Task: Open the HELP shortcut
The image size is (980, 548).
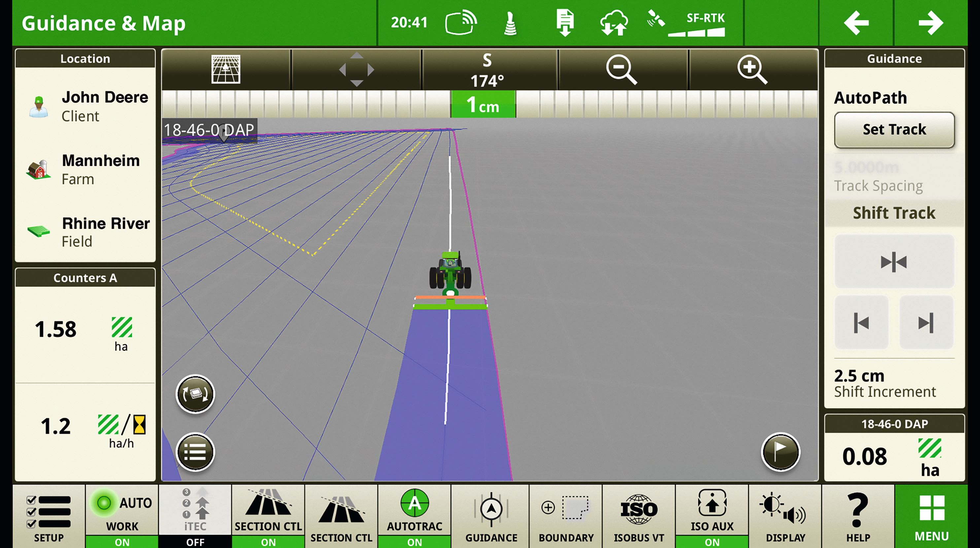Action: 858,515
